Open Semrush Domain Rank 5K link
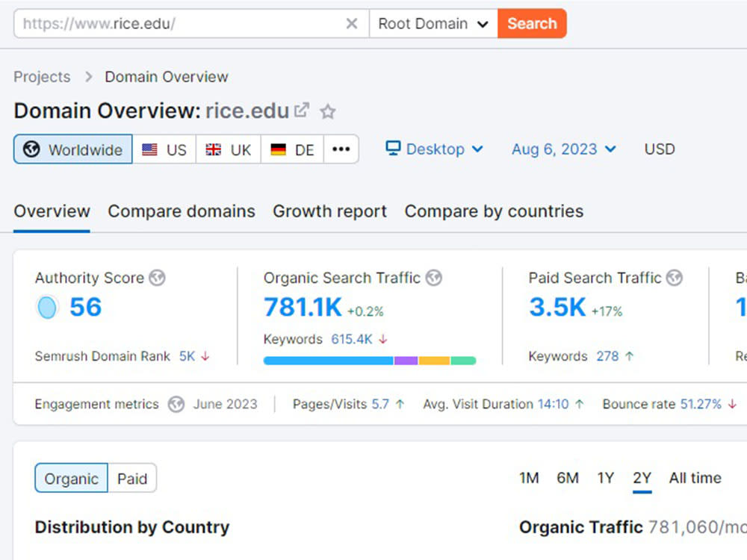 click(x=187, y=356)
